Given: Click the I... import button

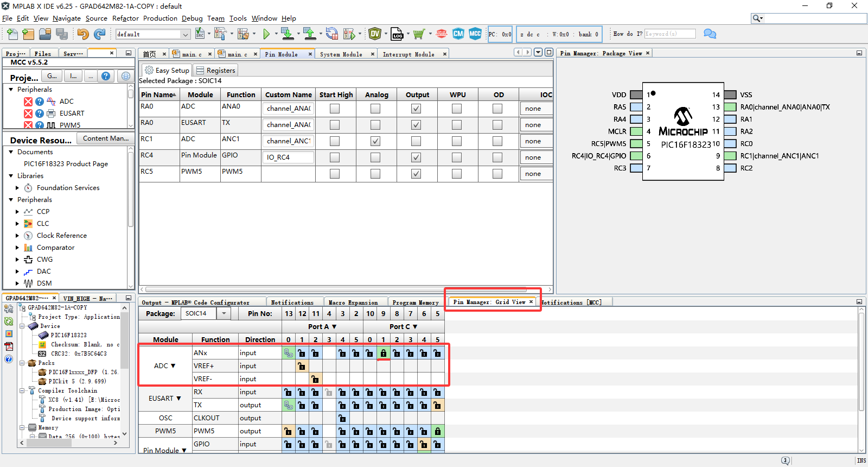Looking at the screenshot, I should [x=73, y=76].
